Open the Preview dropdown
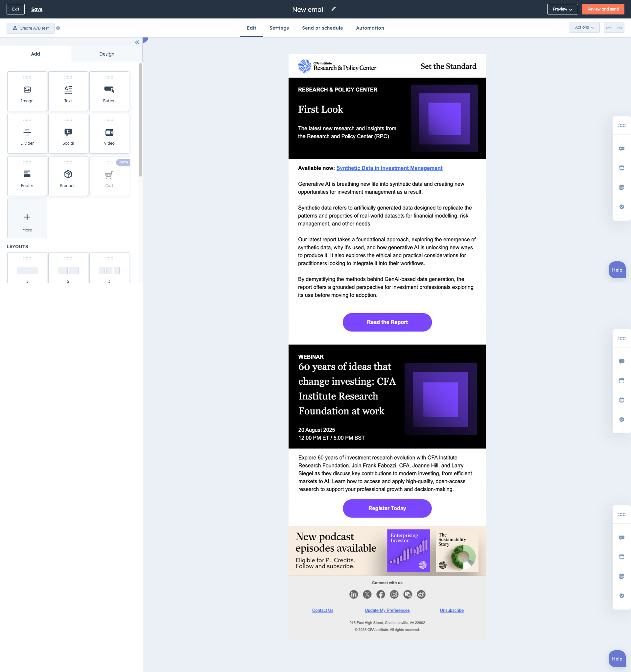This screenshot has height=672, width=631. [562, 9]
